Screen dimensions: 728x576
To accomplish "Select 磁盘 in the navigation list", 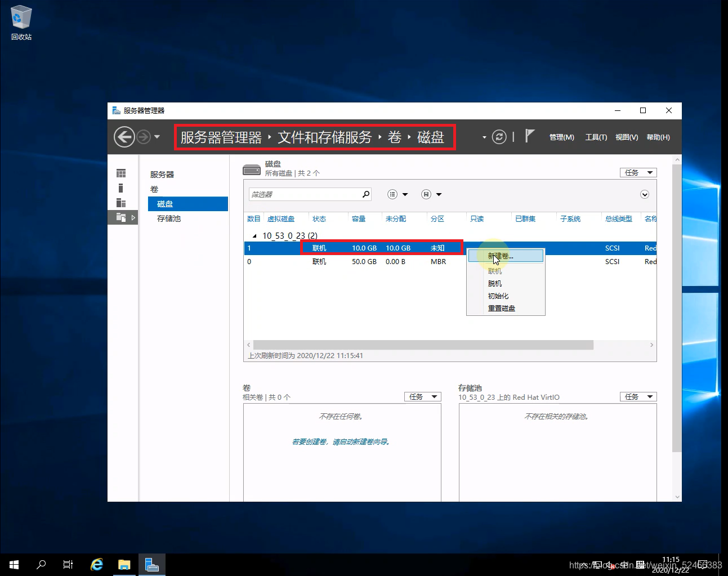I will [188, 204].
